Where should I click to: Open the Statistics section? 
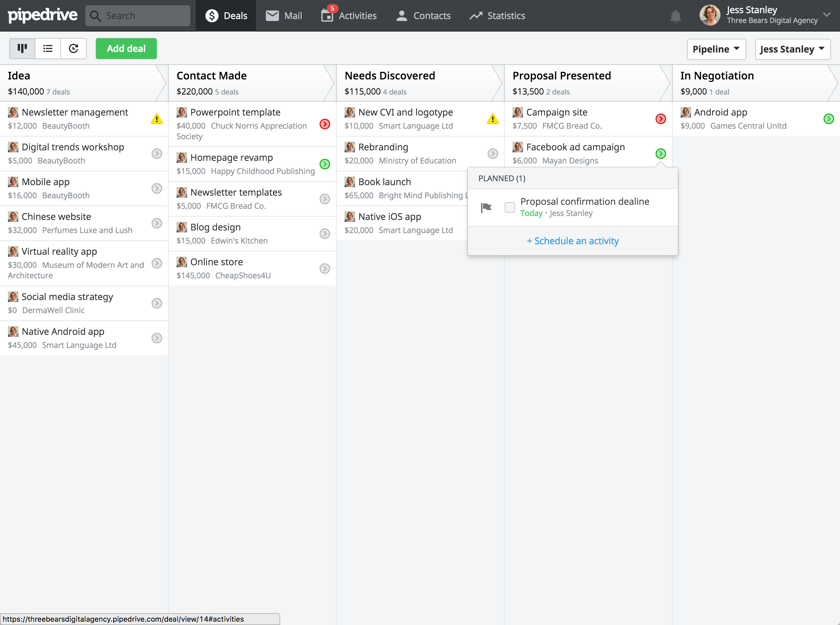(x=496, y=15)
